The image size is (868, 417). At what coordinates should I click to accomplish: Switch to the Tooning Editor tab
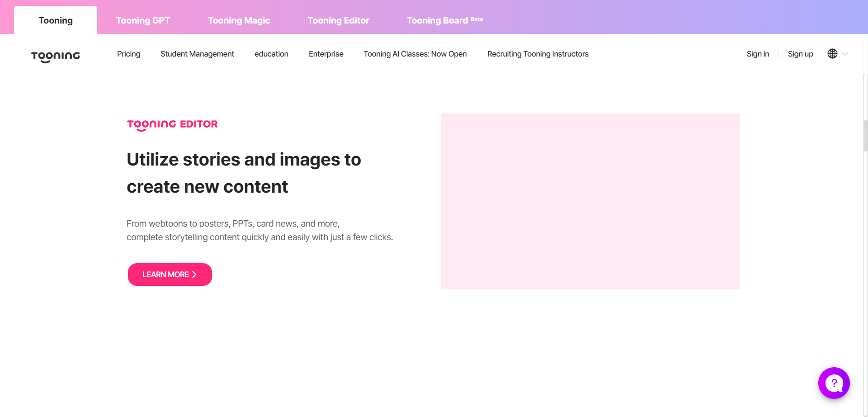(x=338, y=20)
